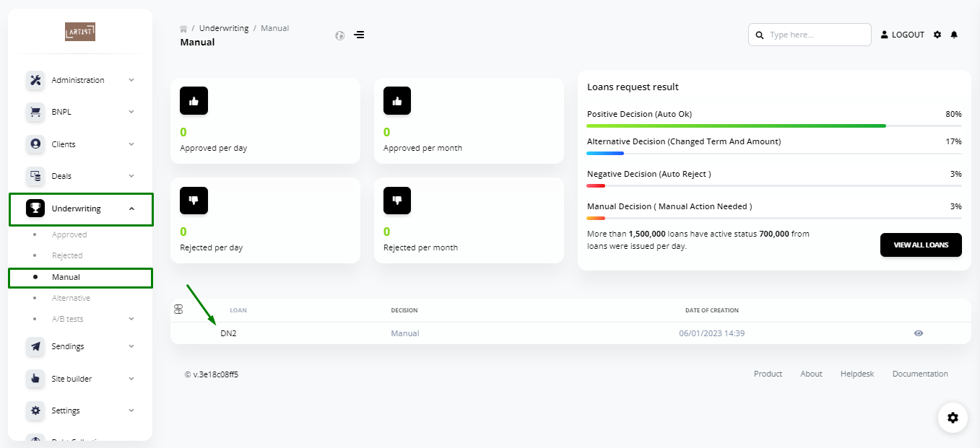The image size is (980, 448).
Task: Click the Sendings paper plane icon
Action: click(35, 346)
